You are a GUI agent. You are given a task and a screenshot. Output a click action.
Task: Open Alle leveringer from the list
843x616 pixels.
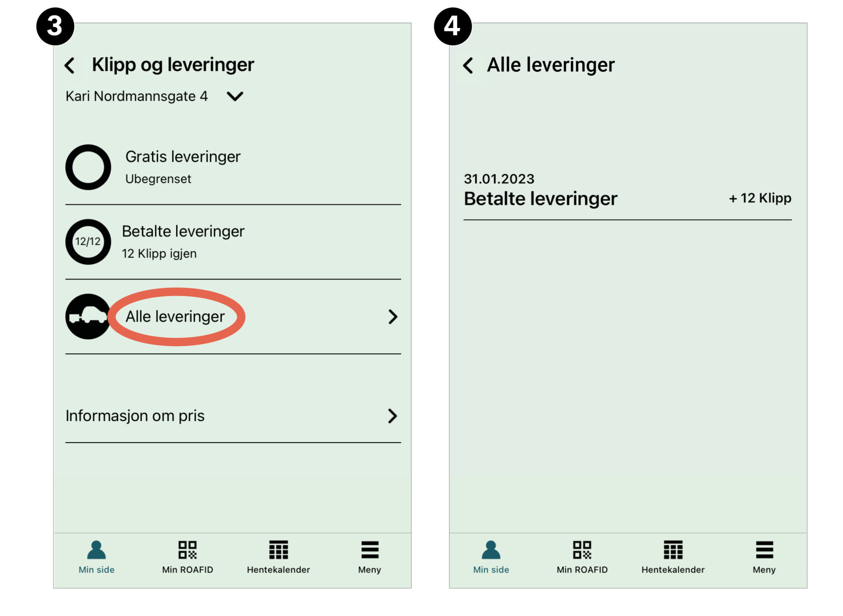tap(233, 316)
